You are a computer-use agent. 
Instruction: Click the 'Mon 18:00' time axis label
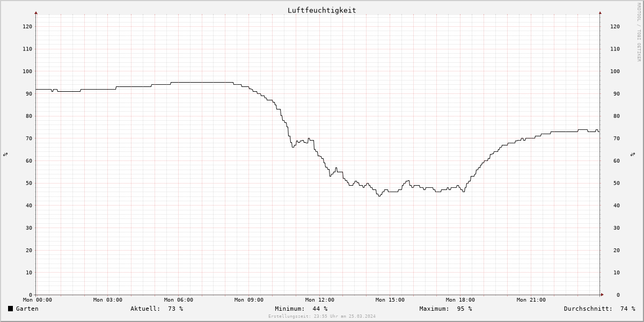tap(460, 300)
